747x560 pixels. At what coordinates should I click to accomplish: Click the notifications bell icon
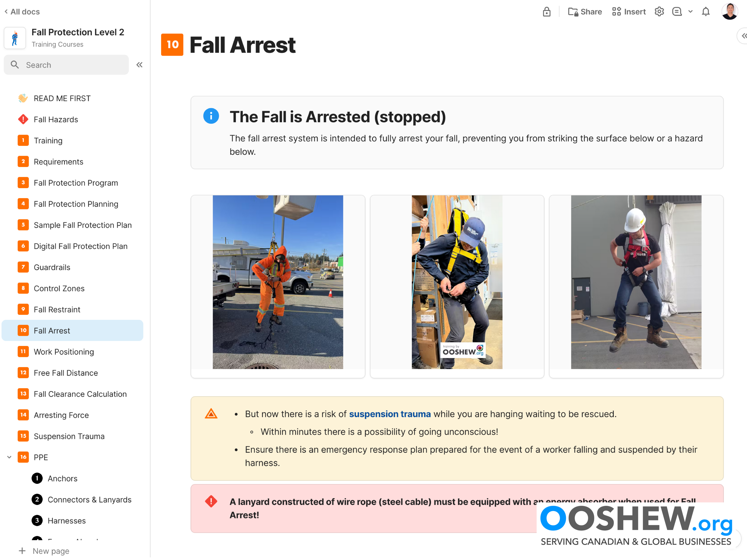(x=705, y=12)
